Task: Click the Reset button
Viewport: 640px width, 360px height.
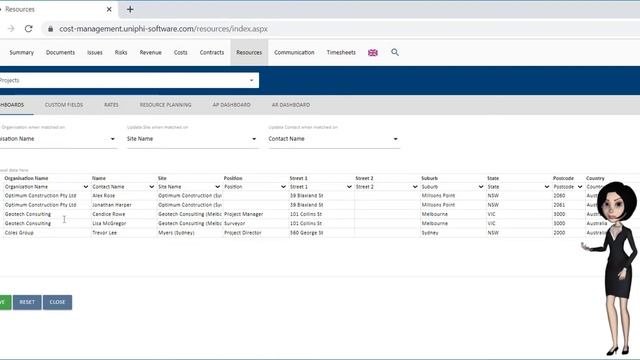Action: pyautogui.click(x=27, y=302)
